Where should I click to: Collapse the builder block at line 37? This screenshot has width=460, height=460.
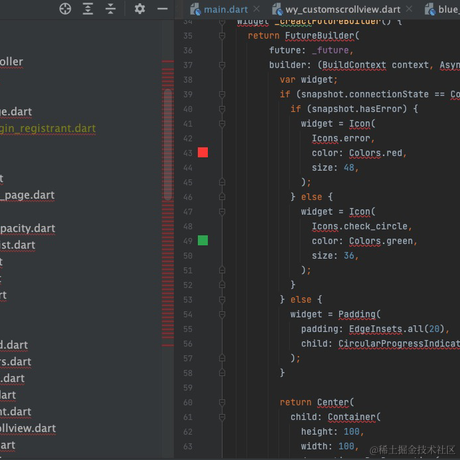point(222,65)
